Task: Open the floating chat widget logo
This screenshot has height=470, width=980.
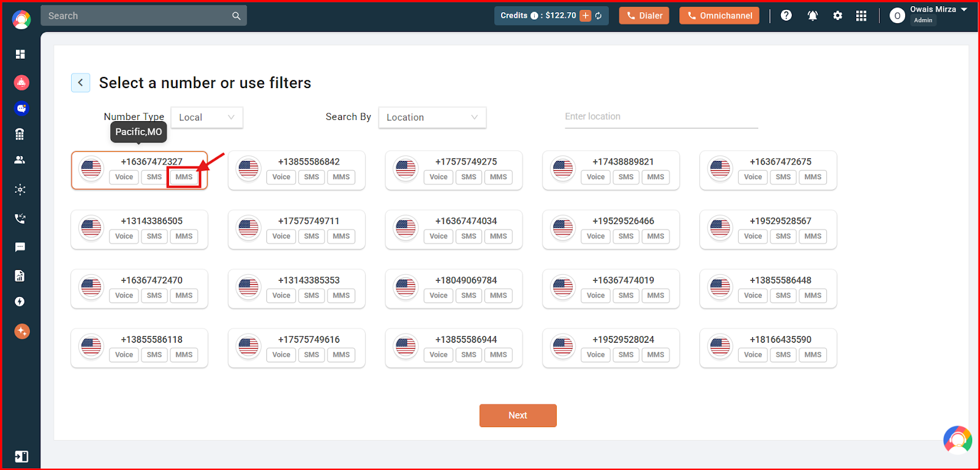Action: pos(958,439)
